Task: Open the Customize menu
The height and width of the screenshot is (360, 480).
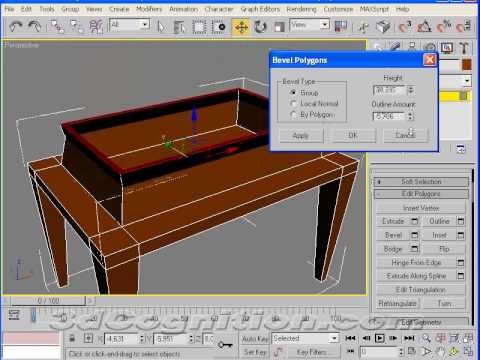Action: 338,9
